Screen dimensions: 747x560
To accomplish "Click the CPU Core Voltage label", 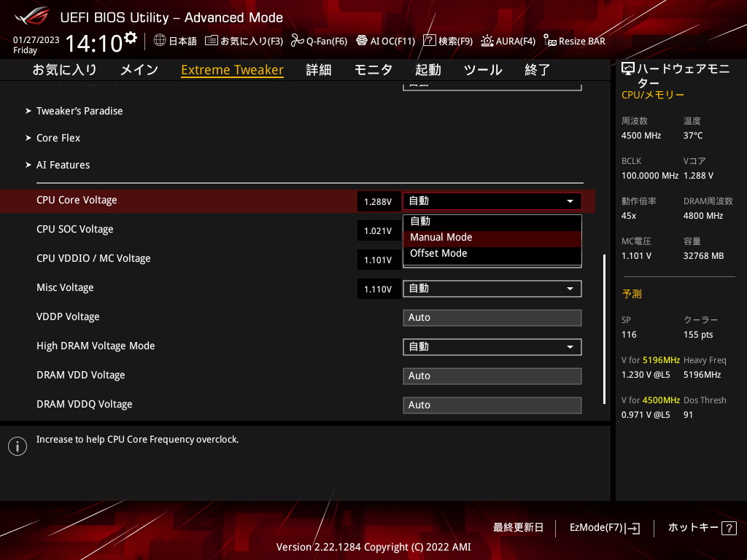I will tap(77, 201).
